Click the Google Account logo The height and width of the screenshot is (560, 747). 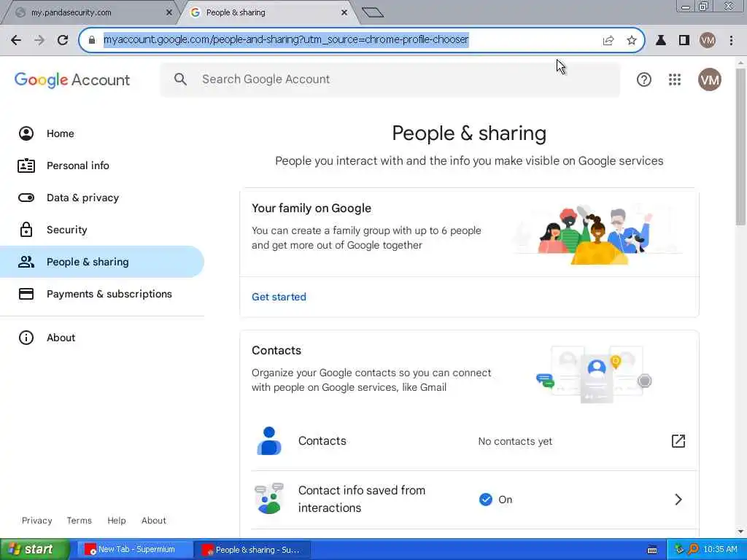pyautogui.click(x=72, y=80)
